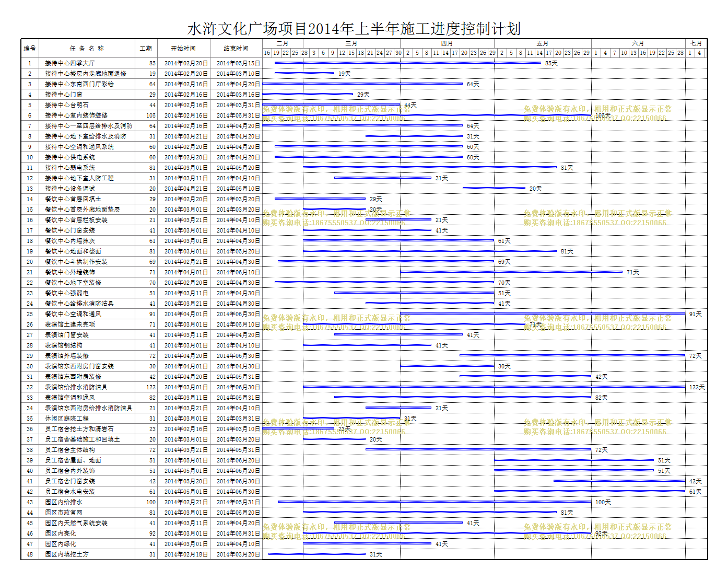Viewport: 728px width, 580px height.
Task: Select task name 餐饮中心首层回填土
Action: (73, 199)
